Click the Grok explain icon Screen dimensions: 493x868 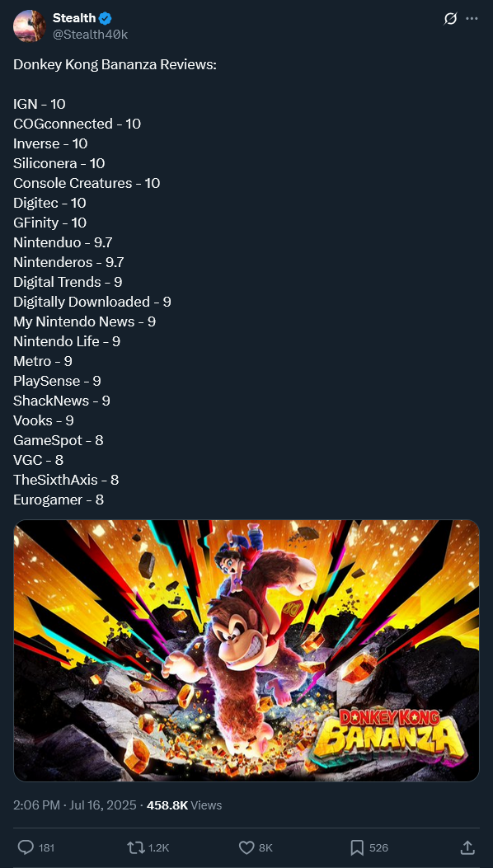[x=450, y=19]
